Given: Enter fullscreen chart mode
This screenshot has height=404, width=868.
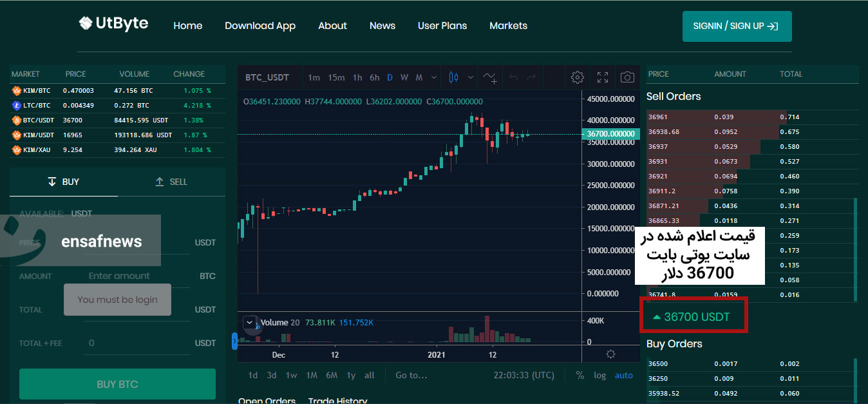Looking at the screenshot, I should pos(603,77).
